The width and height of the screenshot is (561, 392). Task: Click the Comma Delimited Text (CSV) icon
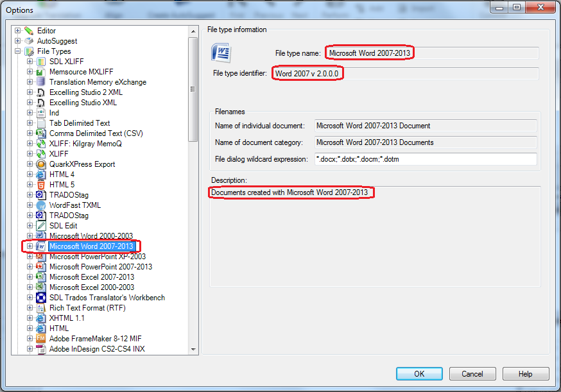(x=40, y=133)
